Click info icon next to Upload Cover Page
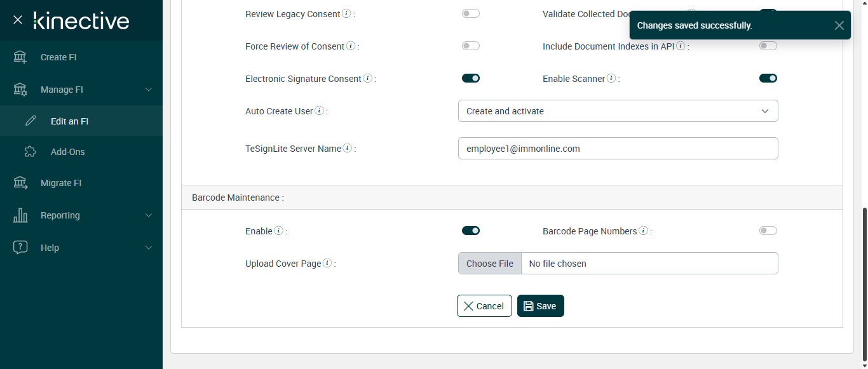 [x=327, y=263]
